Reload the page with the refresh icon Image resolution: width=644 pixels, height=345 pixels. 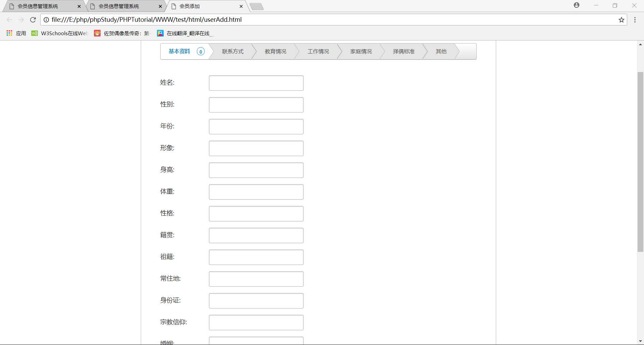(x=33, y=20)
